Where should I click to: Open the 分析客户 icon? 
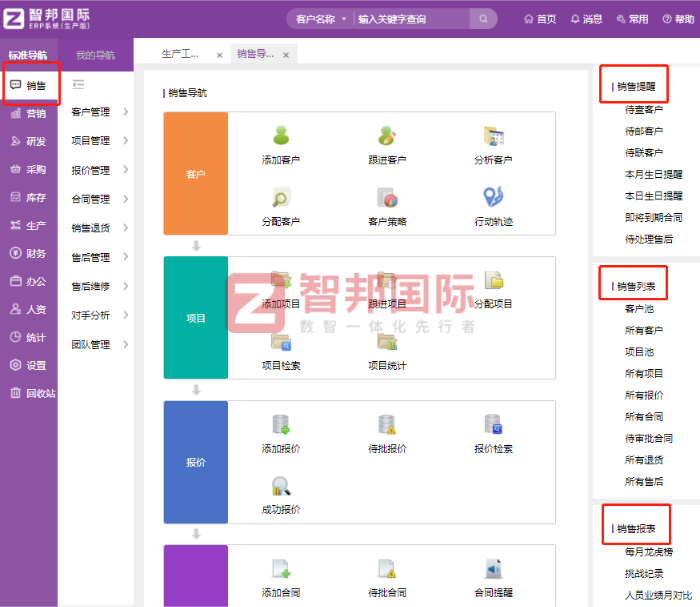[493, 136]
